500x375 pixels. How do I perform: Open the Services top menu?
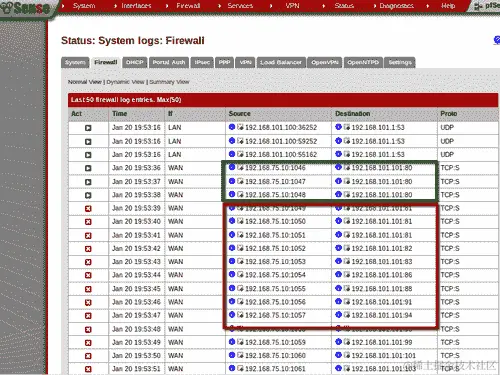(240, 6)
